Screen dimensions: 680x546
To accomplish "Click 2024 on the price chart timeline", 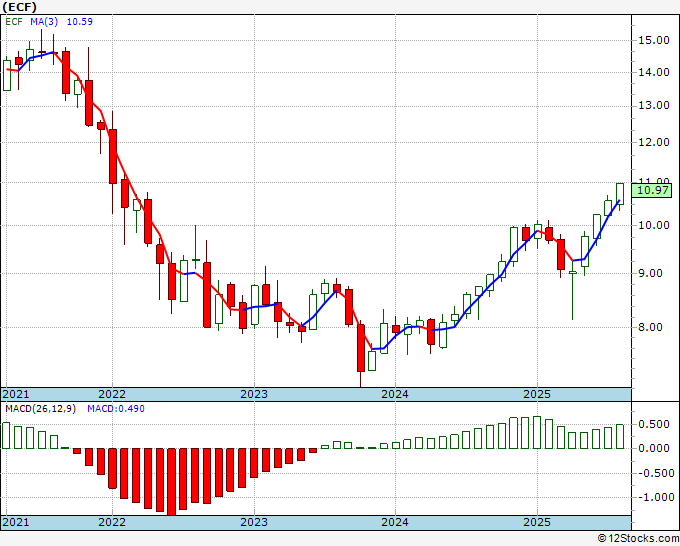I will tap(395, 394).
